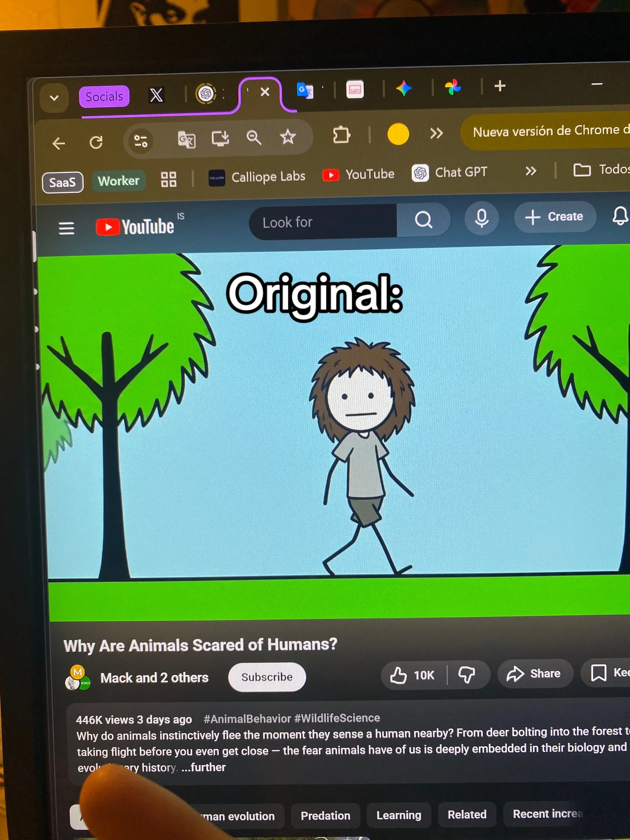The image size is (630, 840).
Task: Open the Worker bookmark group
Action: (x=119, y=181)
